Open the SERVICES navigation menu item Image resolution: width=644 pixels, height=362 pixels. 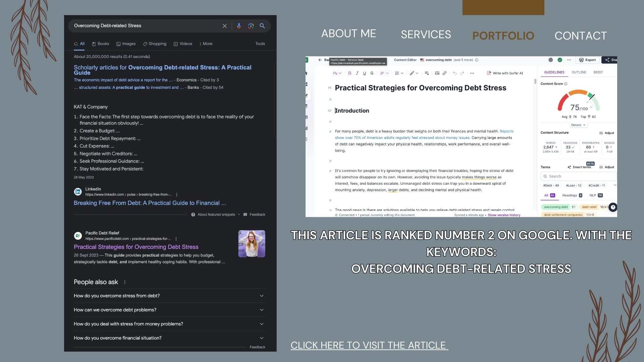pyautogui.click(x=426, y=35)
